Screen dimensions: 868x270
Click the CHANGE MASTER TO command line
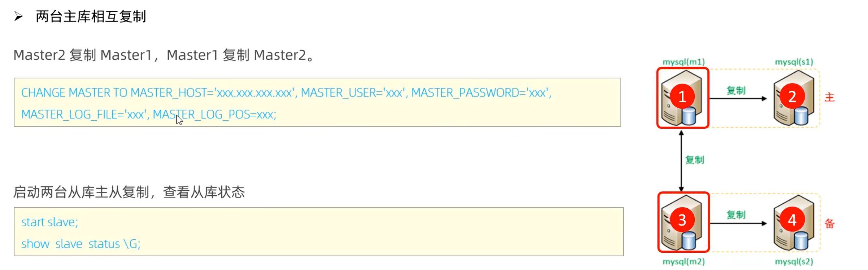[286, 93]
